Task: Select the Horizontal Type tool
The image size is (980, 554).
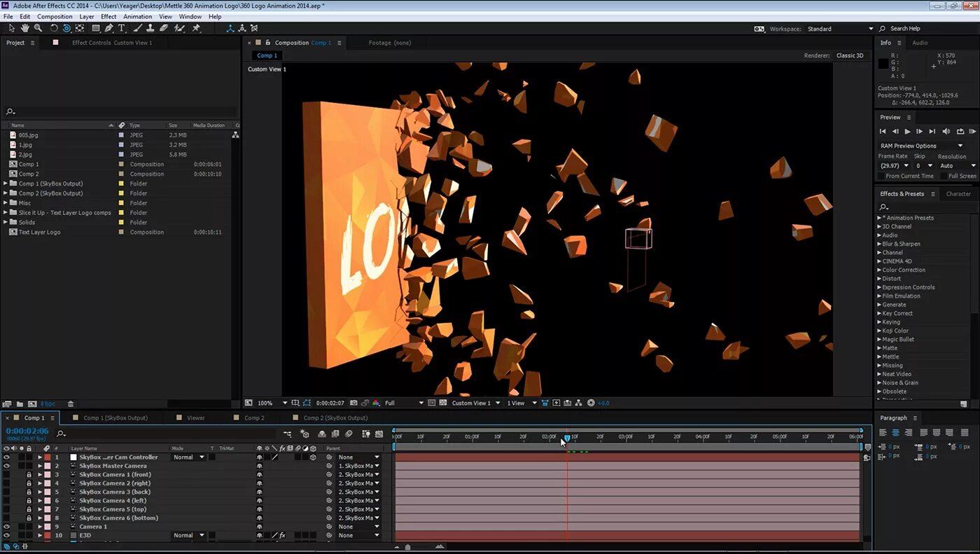Action: point(120,28)
